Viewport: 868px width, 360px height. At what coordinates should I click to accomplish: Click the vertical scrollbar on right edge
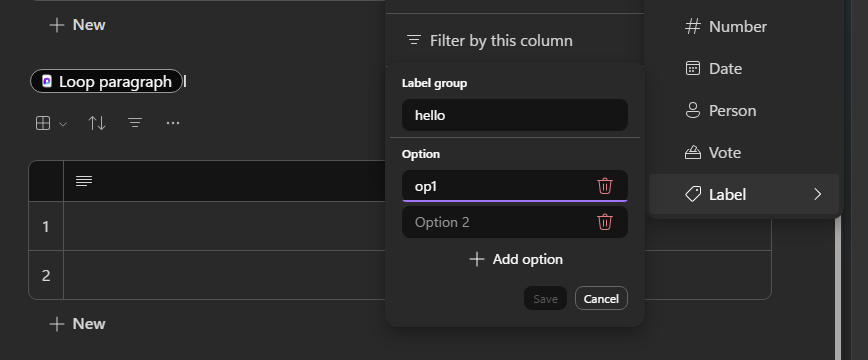click(x=838, y=288)
